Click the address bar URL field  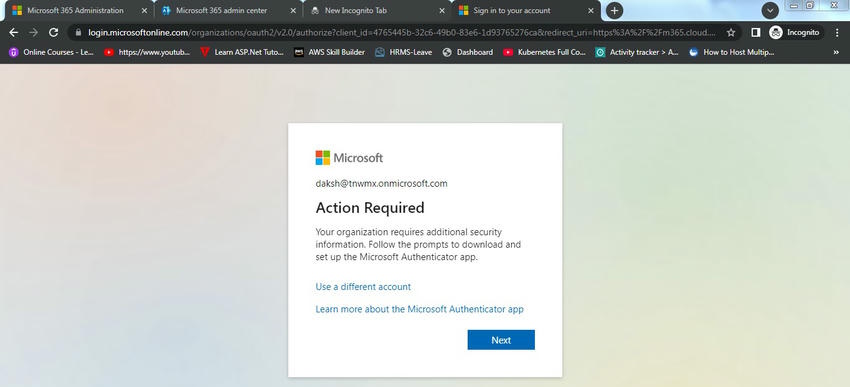click(x=401, y=33)
